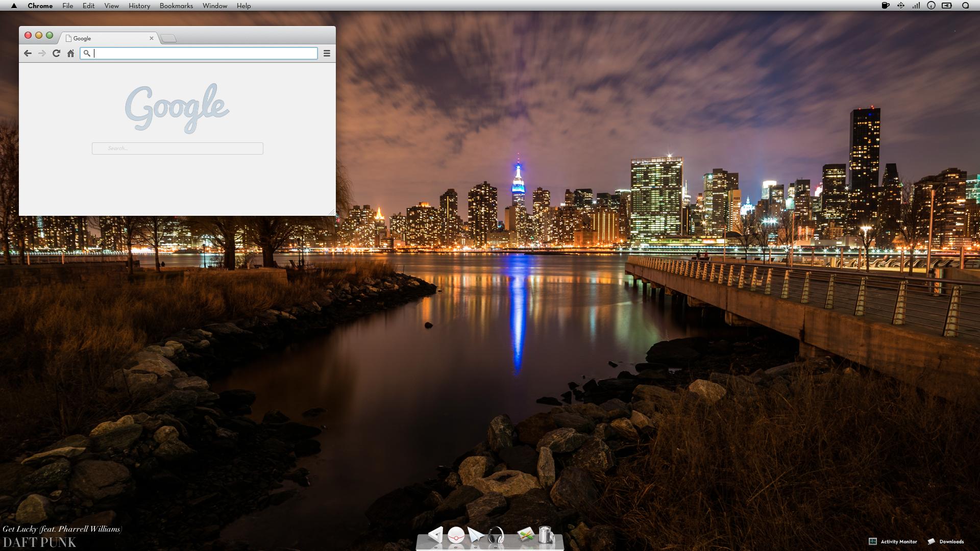Close the Google tab
This screenshot has width=980, height=551.
tap(151, 38)
